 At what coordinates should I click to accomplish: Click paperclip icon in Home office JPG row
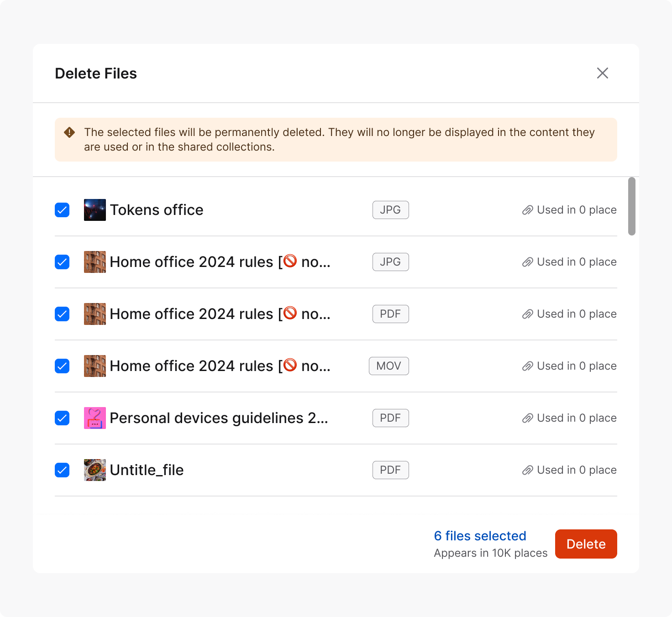(x=528, y=262)
